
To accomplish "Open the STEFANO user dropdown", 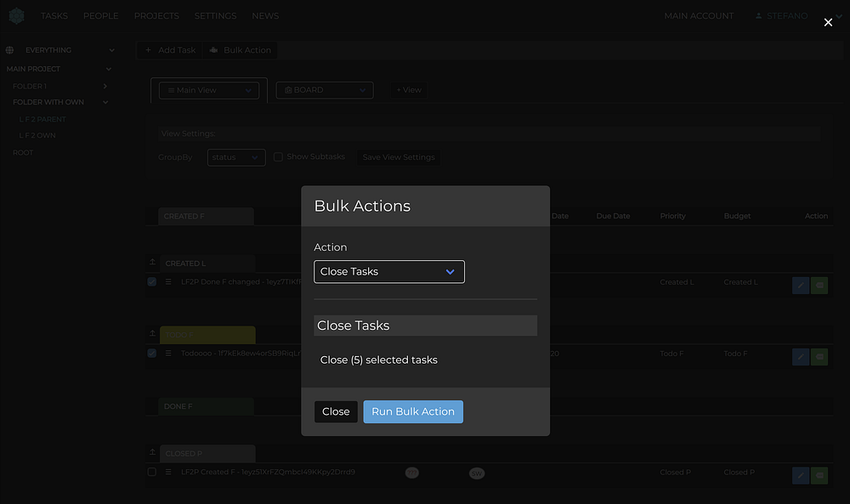I will pos(798,15).
